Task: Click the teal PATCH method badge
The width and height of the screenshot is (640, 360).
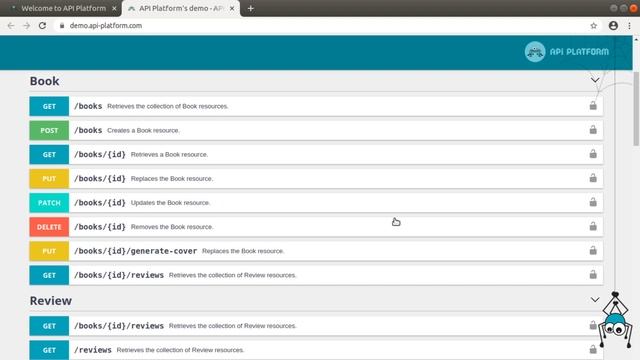Action: tap(49, 202)
